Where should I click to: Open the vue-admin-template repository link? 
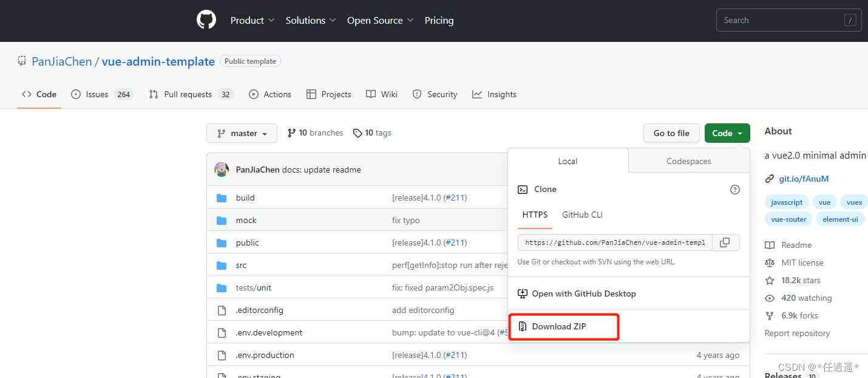(x=158, y=61)
